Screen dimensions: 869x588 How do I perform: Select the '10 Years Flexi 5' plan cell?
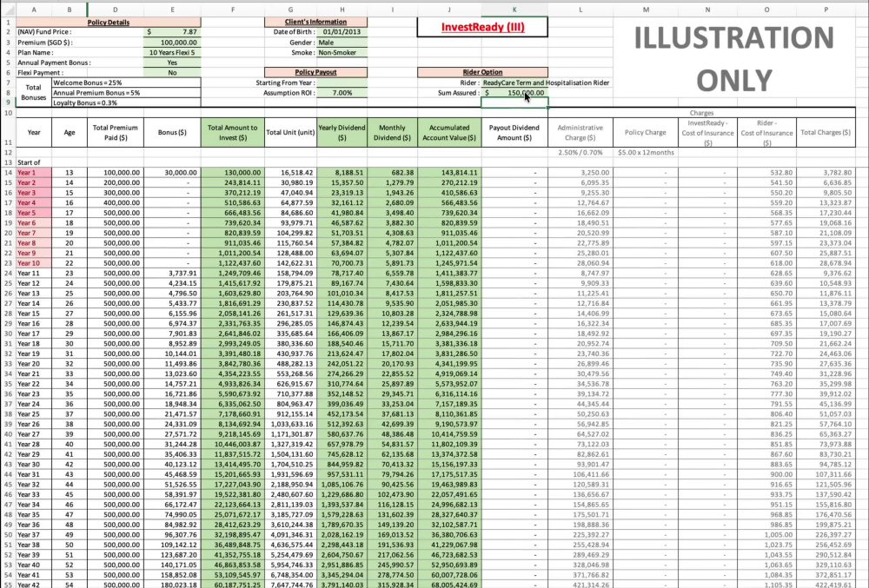(x=172, y=53)
